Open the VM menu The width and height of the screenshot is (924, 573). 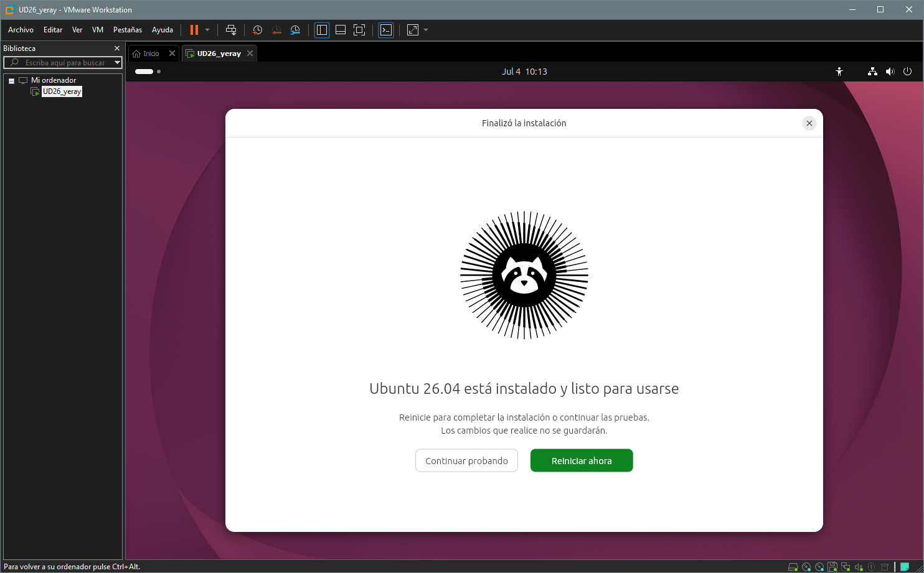coord(98,30)
